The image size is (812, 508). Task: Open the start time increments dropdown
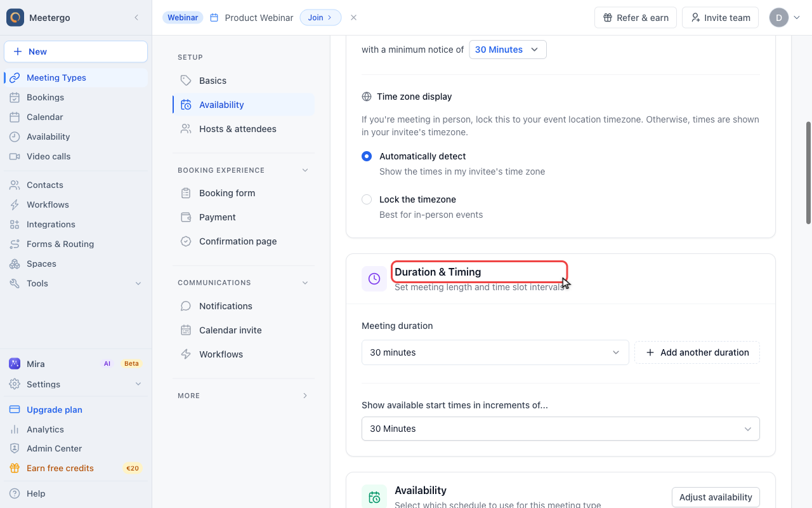[561, 429]
